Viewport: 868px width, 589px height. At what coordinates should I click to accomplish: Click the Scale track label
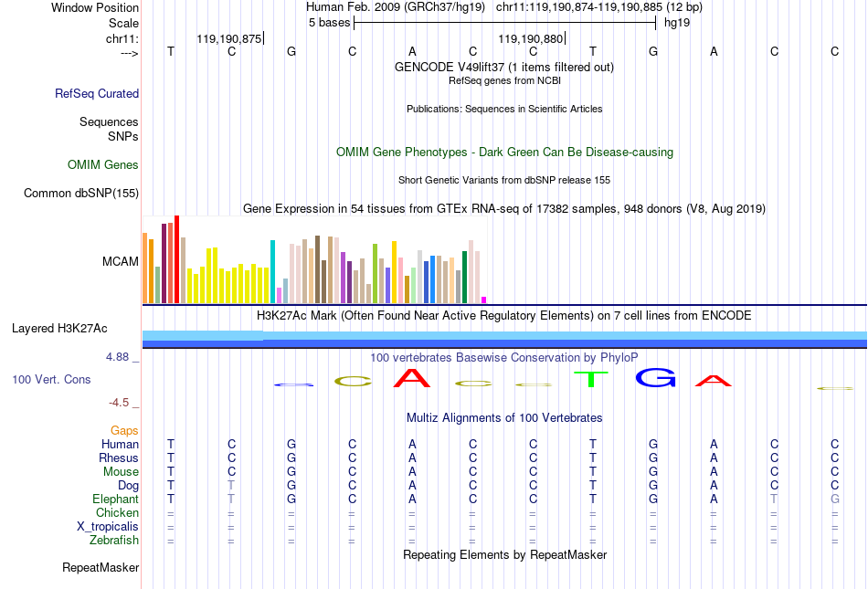tap(123, 23)
